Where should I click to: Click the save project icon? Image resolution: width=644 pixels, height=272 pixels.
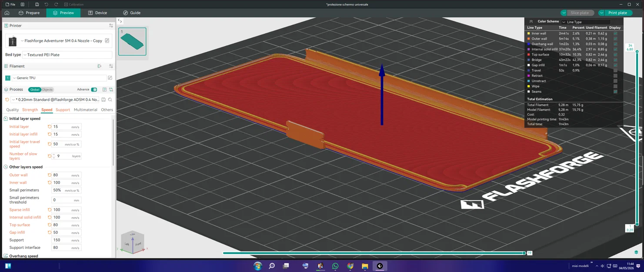click(x=37, y=4)
